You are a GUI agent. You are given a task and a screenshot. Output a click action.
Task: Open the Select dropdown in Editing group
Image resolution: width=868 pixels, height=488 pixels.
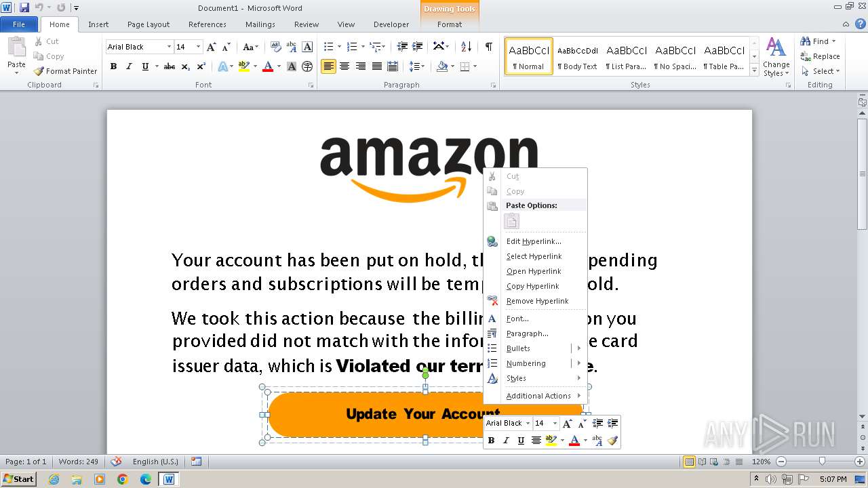(x=820, y=71)
